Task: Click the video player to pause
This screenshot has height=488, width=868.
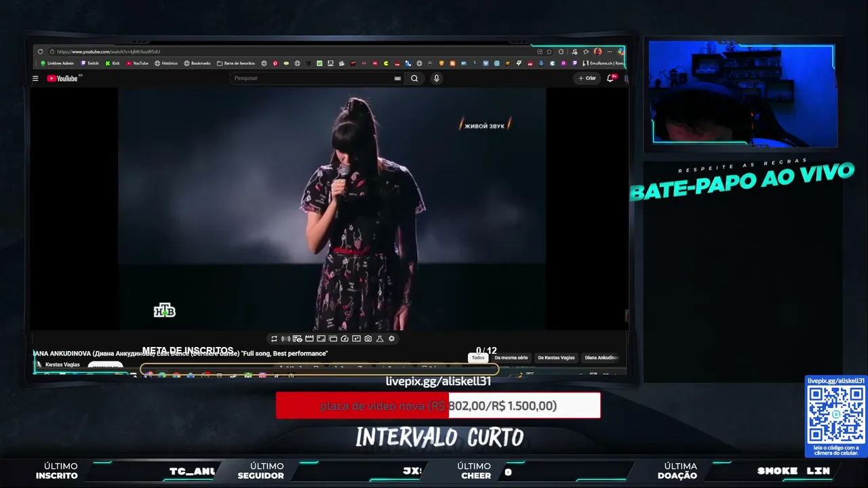Action: (x=332, y=209)
